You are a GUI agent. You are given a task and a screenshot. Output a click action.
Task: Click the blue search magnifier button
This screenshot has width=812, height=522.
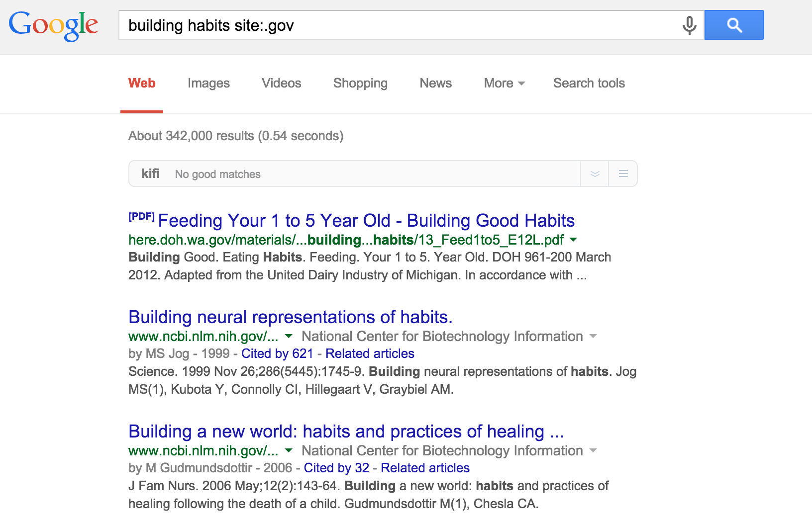click(734, 24)
